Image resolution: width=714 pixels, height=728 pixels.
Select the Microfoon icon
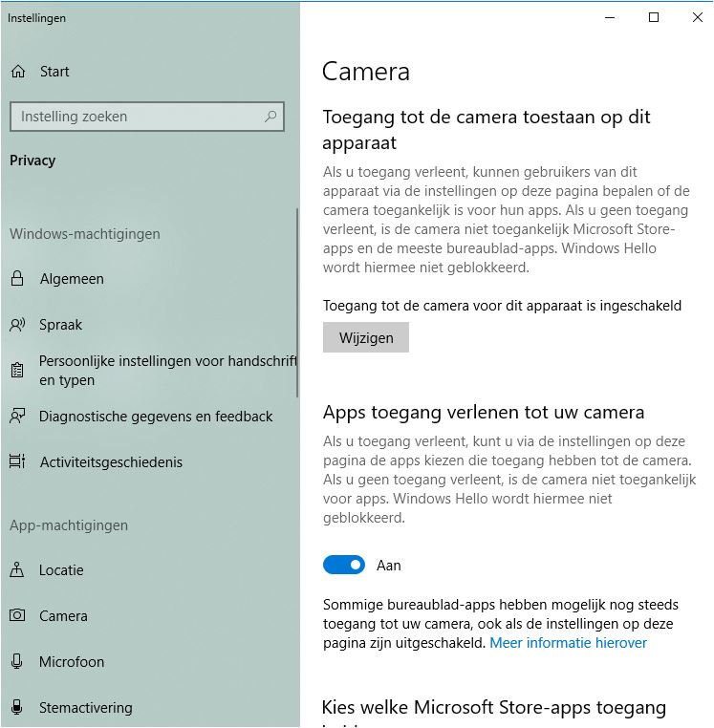(16, 661)
